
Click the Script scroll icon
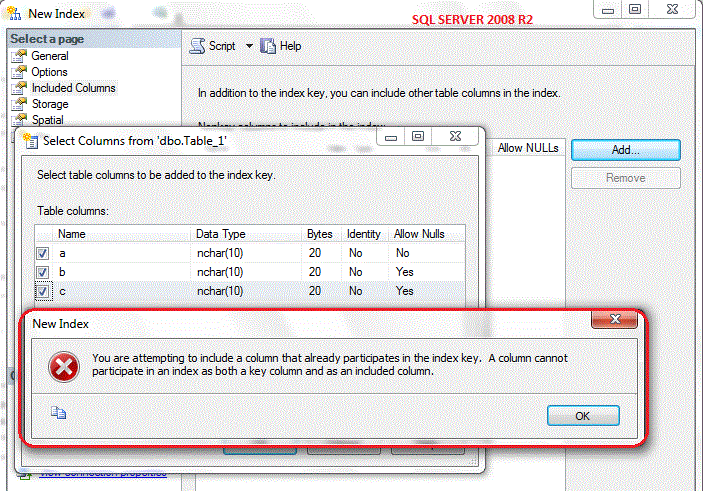tap(197, 46)
